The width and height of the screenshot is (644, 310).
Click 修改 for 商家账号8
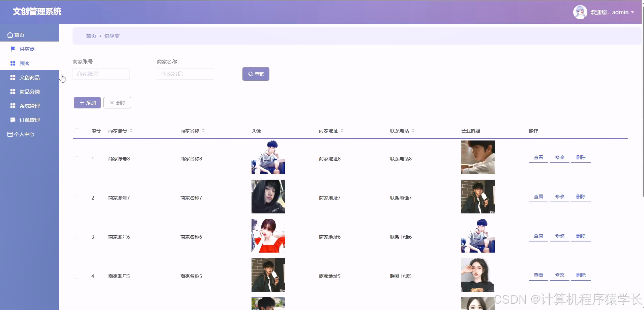click(560, 158)
